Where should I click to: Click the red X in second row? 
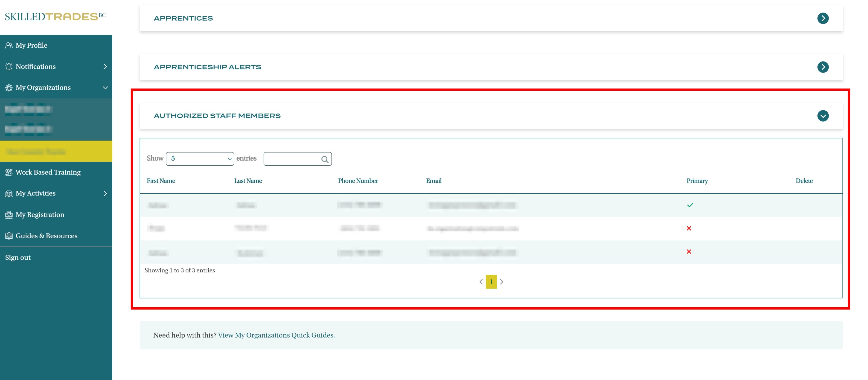coord(689,228)
